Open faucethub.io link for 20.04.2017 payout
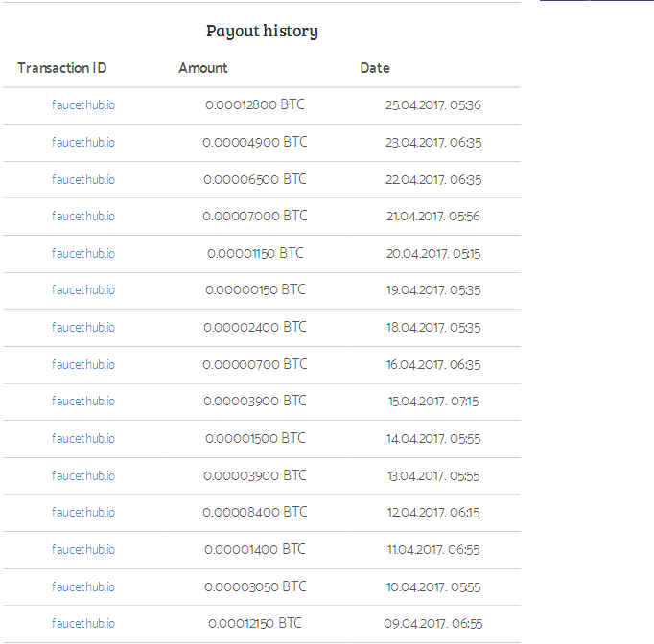 (83, 253)
